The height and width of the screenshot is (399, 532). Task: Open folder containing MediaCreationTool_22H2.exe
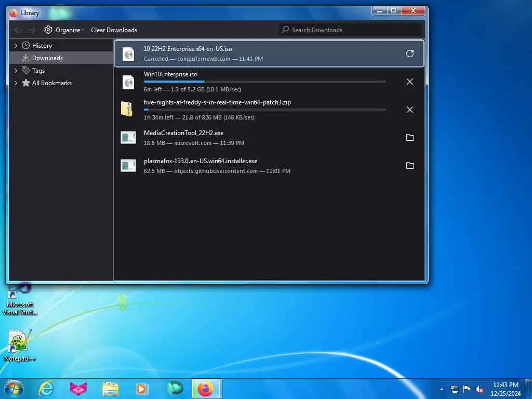(x=410, y=137)
